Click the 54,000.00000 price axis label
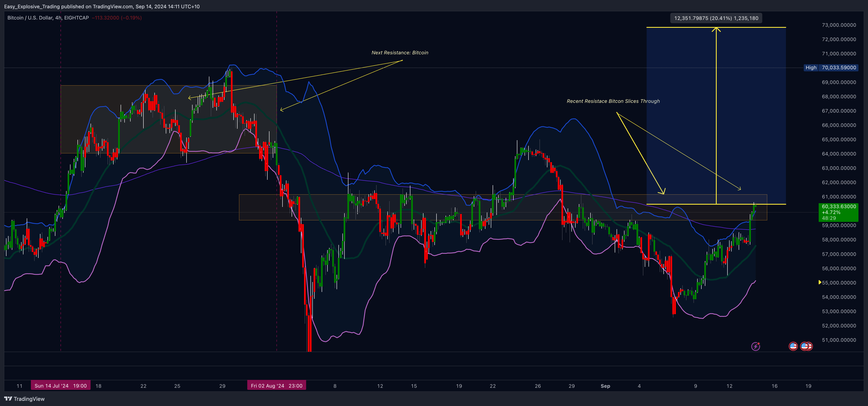The height and width of the screenshot is (406, 868). (839, 297)
